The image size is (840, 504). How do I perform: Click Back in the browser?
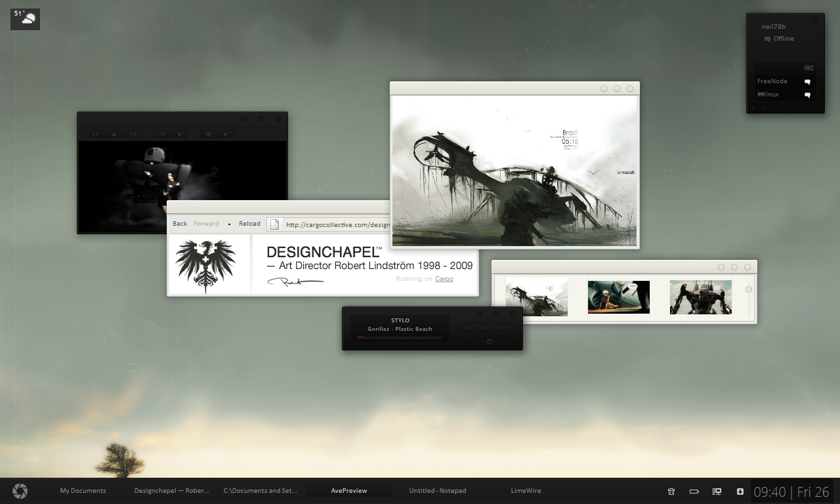click(x=180, y=224)
